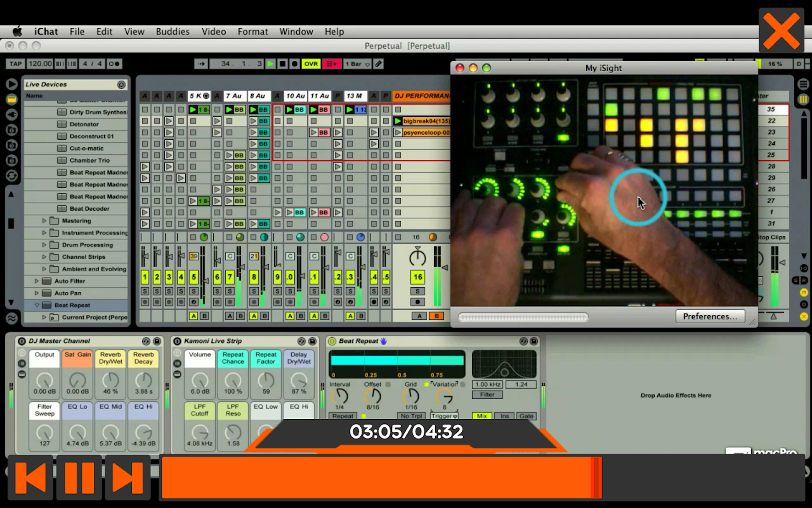The height and width of the screenshot is (508, 812).
Task: Close the video player with orange X
Action: [x=782, y=30]
